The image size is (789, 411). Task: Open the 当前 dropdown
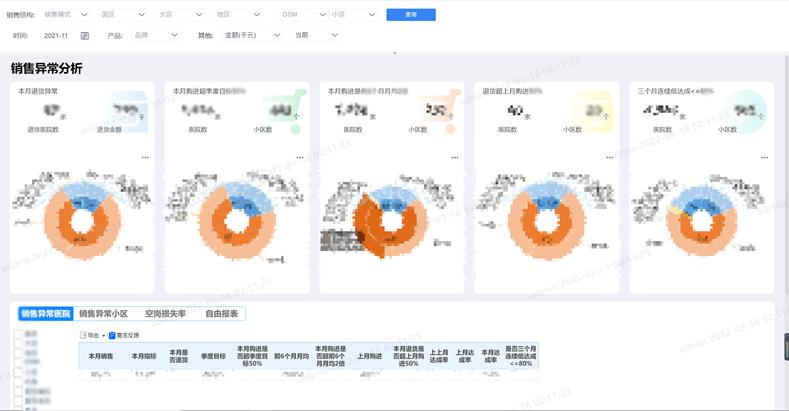(316, 35)
